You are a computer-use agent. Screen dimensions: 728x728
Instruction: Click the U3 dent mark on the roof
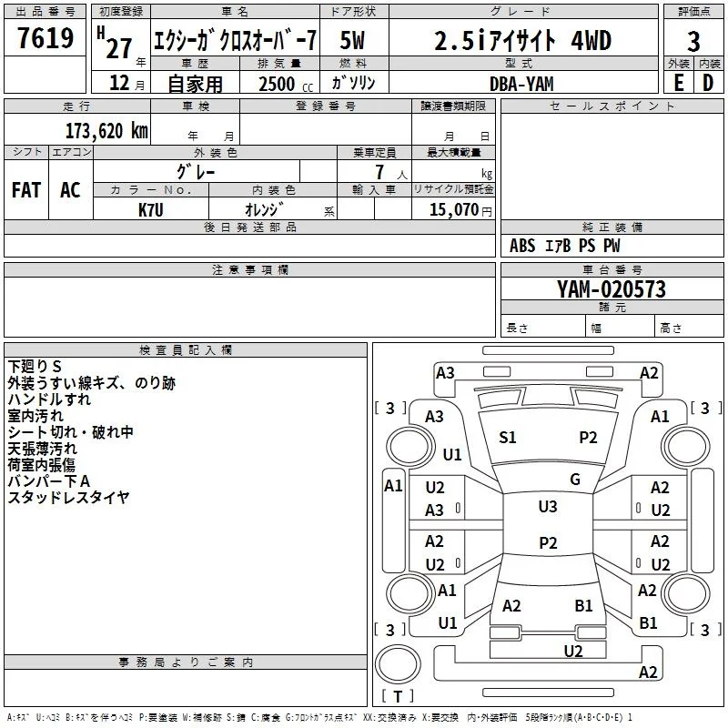pyautogui.click(x=548, y=507)
